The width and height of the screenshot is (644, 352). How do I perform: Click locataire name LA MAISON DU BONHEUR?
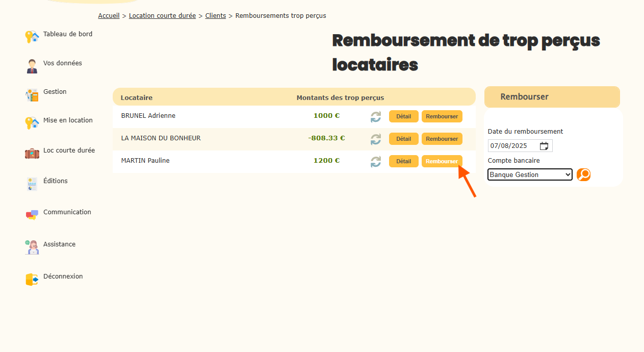point(161,138)
